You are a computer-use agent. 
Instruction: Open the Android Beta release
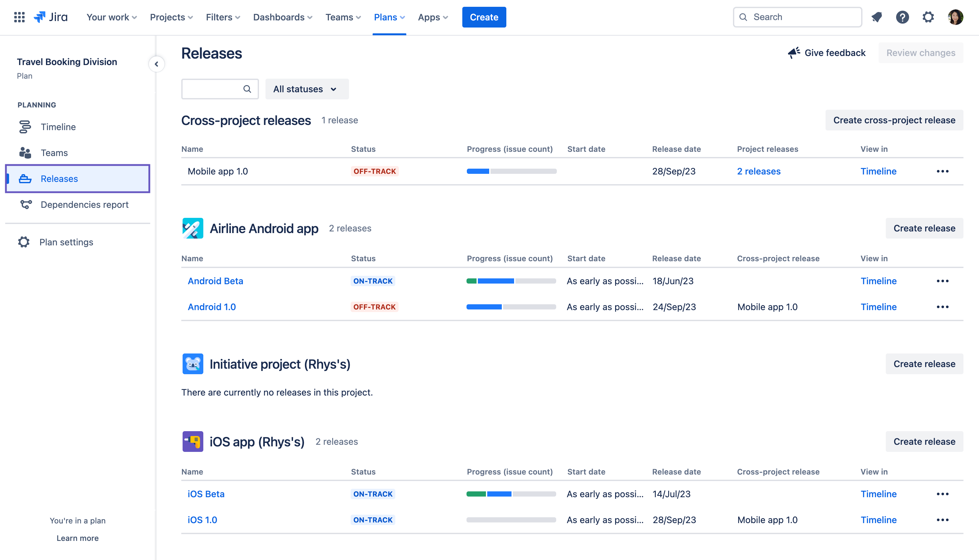[215, 281]
